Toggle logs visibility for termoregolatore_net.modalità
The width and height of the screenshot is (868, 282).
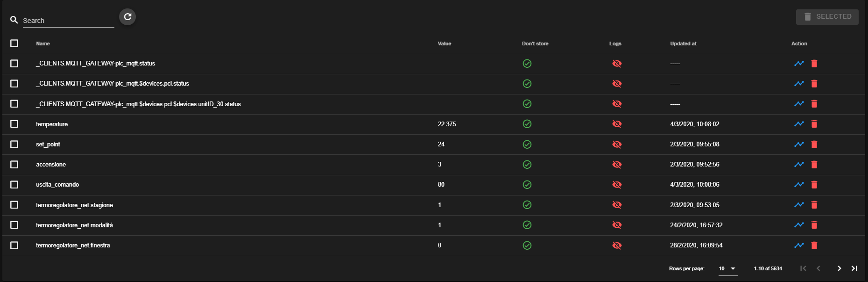(x=617, y=225)
